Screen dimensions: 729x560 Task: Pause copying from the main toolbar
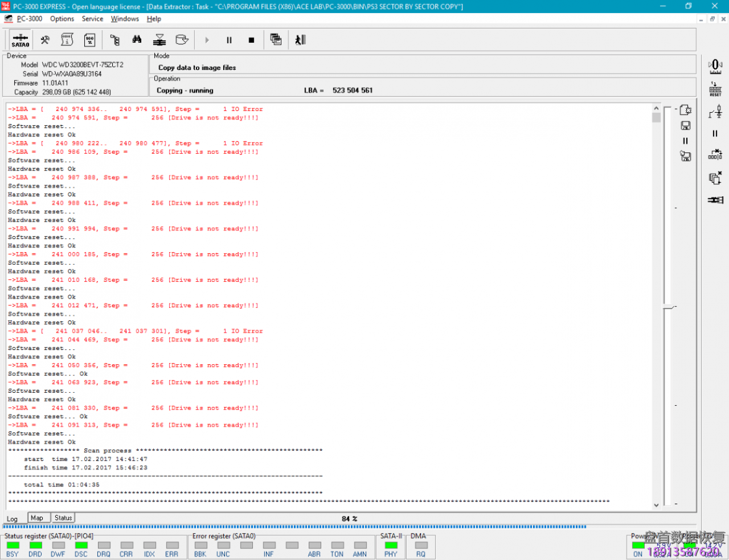pyautogui.click(x=229, y=40)
